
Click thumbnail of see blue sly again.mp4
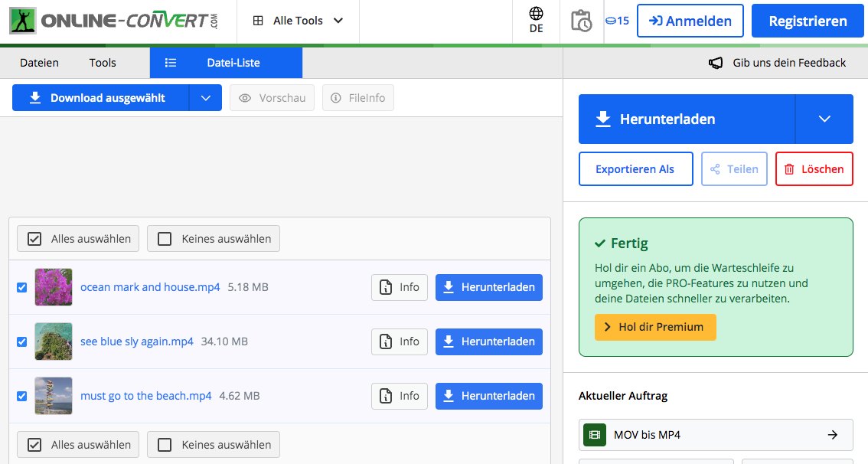coord(54,341)
